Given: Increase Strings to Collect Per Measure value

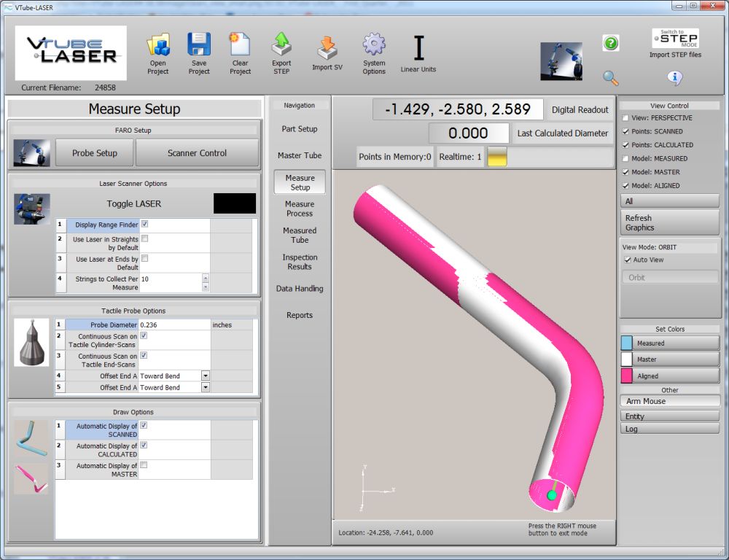Looking at the screenshot, I should click(x=205, y=277).
